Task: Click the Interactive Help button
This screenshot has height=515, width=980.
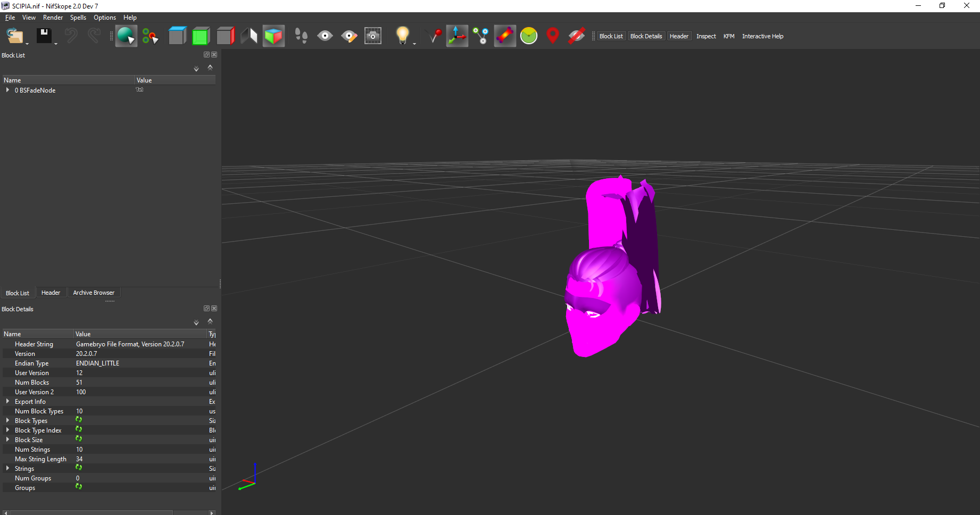Action: [x=762, y=36]
